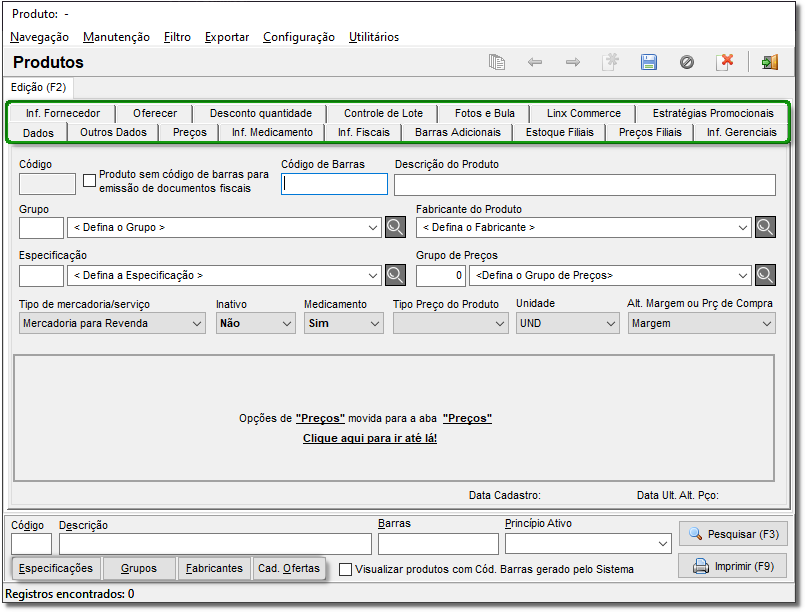Expand the Unidade dropdown showing UND
Screen dimensions: 805x612
coord(567,323)
